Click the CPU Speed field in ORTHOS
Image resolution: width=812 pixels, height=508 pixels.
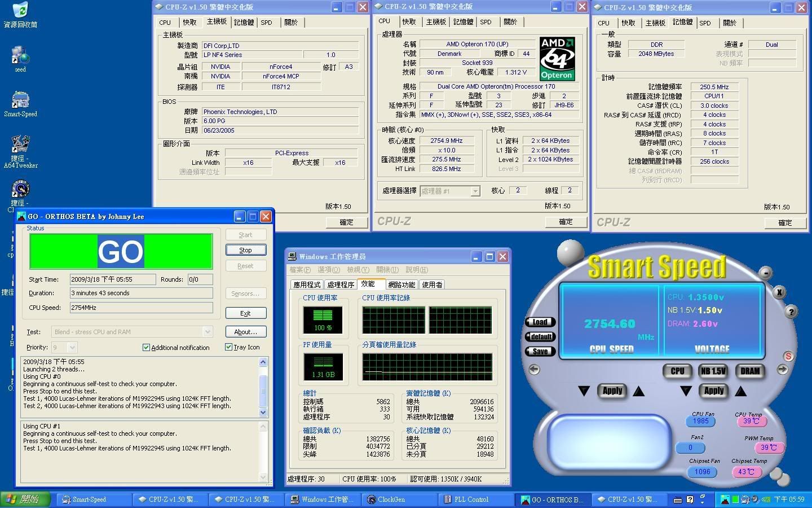(141, 308)
